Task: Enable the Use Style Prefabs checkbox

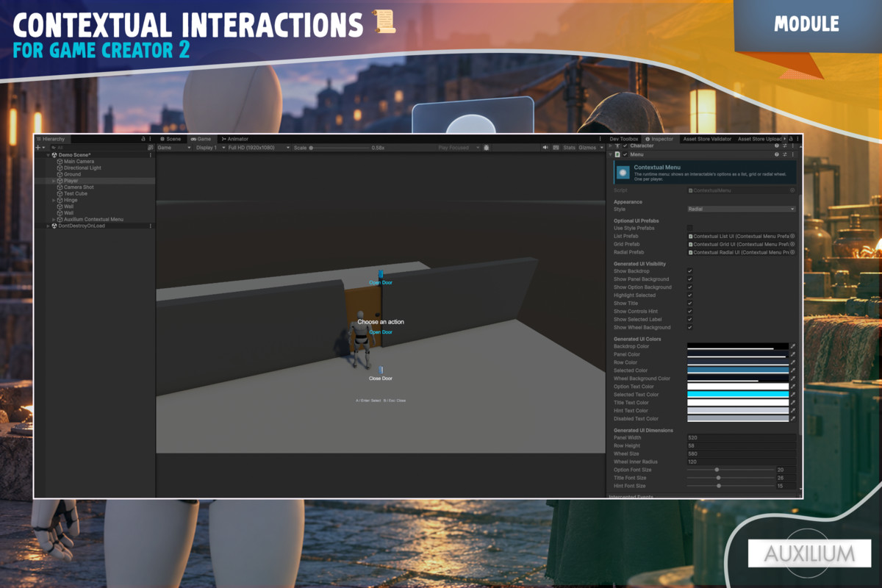Action: click(x=689, y=228)
